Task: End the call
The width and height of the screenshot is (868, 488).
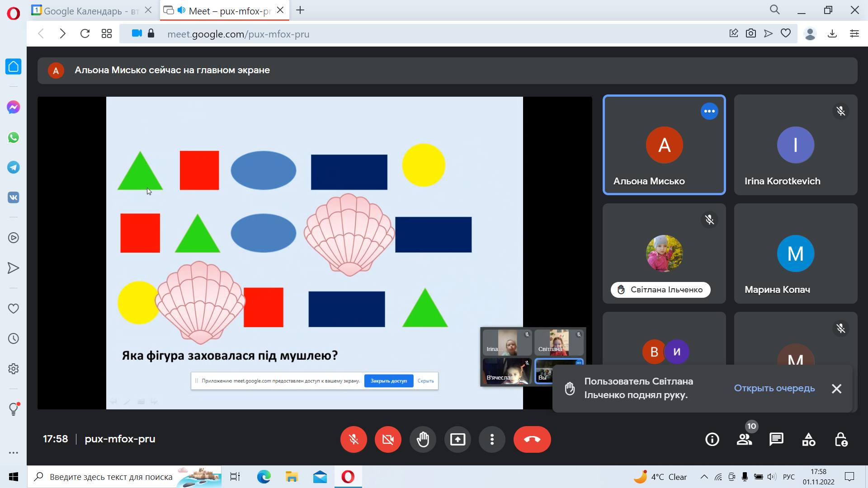Action: tap(532, 439)
